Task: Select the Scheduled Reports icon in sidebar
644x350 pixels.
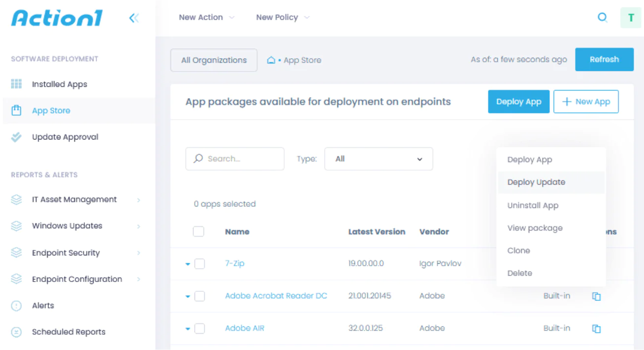Action: tap(16, 332)
